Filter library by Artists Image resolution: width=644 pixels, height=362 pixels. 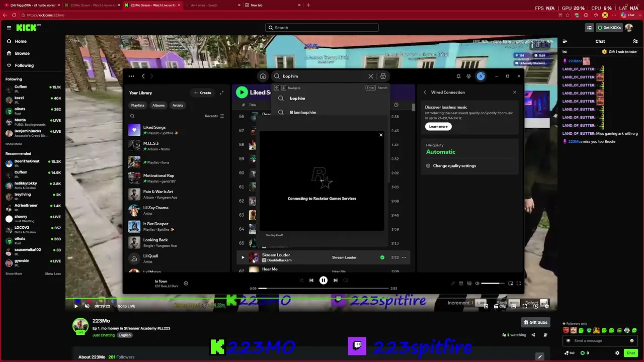tap(178, 106)
